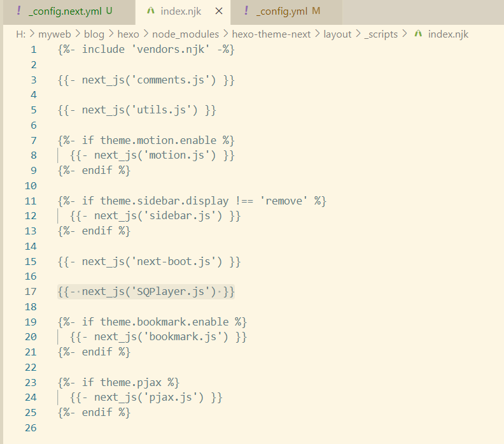The image size is (504, 444).
Task: Click the next_js('sidebar.js') line
Action: [x=155, y=216]
